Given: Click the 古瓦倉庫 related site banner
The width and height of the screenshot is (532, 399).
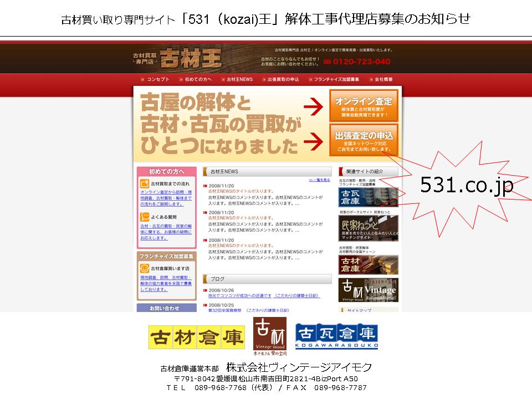Looking at the screenshot, I should (368, 197).
